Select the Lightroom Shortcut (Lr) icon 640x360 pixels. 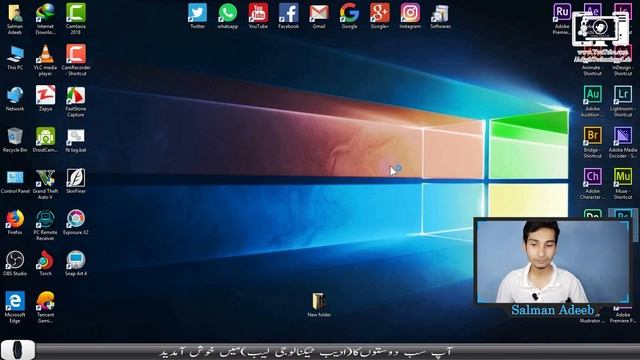[623, 95]
